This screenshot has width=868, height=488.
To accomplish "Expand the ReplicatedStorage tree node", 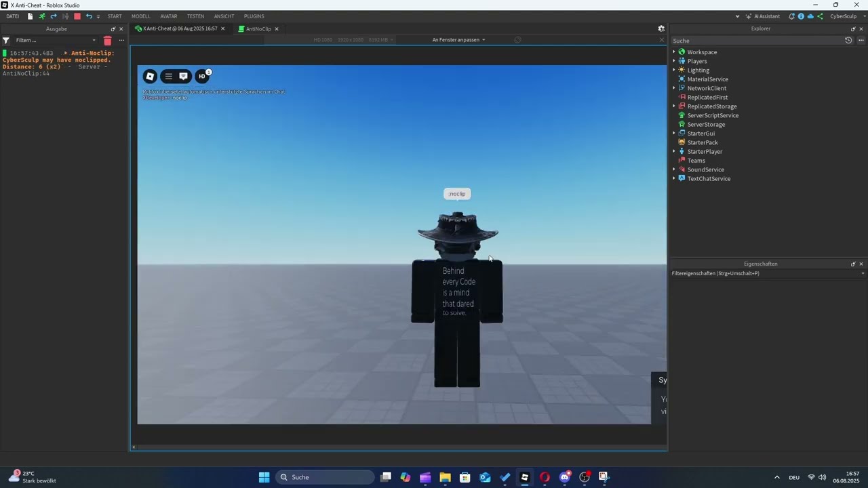I will click(674, 106).
